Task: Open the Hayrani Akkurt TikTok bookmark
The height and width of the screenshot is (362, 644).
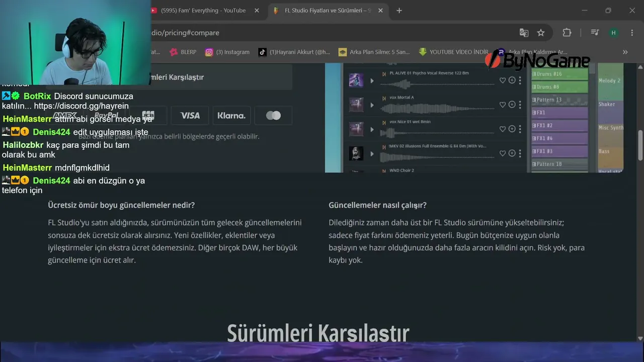Action: pyautogui.click(x=294, y=52)
